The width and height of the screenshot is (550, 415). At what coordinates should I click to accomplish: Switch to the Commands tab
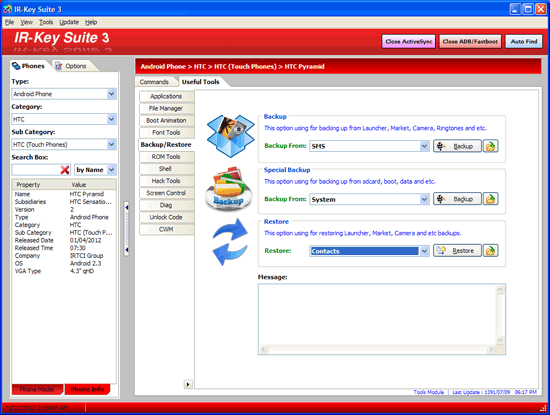tap(154, 82)
